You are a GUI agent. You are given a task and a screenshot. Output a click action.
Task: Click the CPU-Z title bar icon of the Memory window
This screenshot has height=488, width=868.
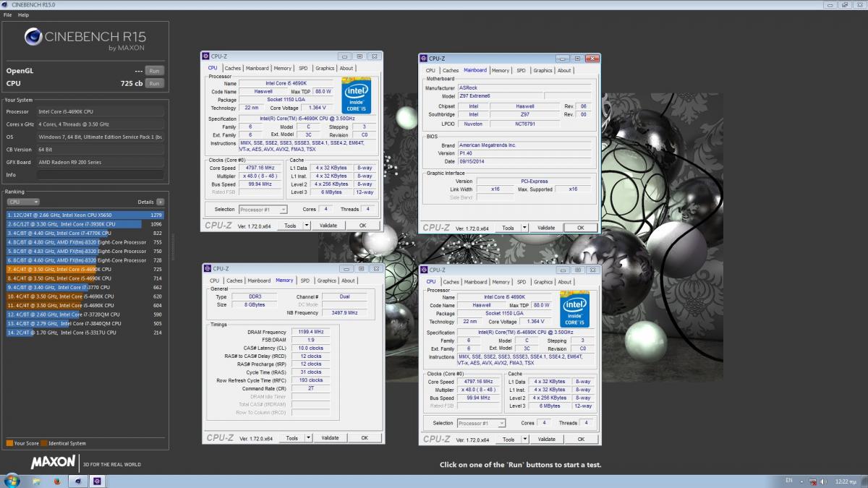208,269
